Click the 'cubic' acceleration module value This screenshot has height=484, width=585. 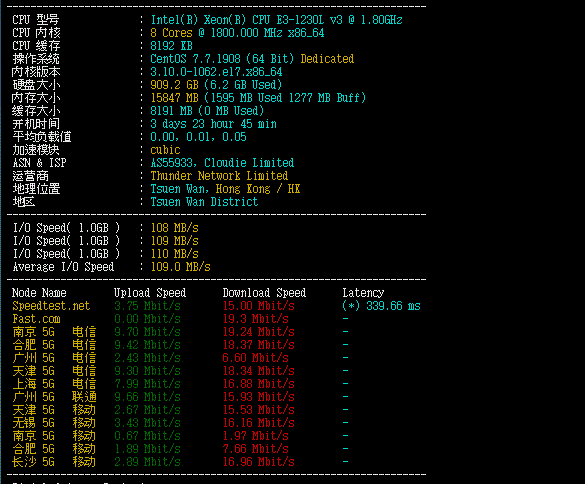coord(165,150)
